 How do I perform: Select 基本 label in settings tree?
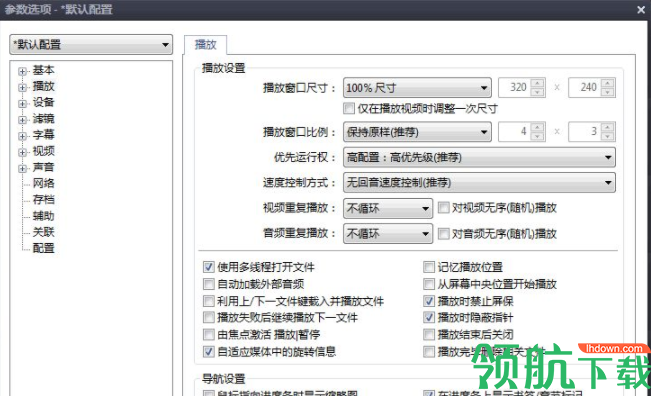44,70
